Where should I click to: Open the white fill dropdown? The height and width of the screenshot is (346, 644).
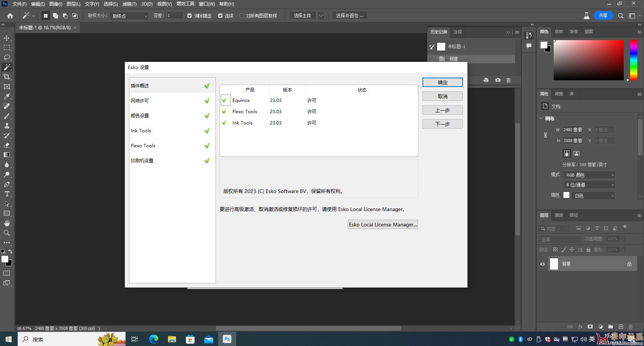[593, 196]
